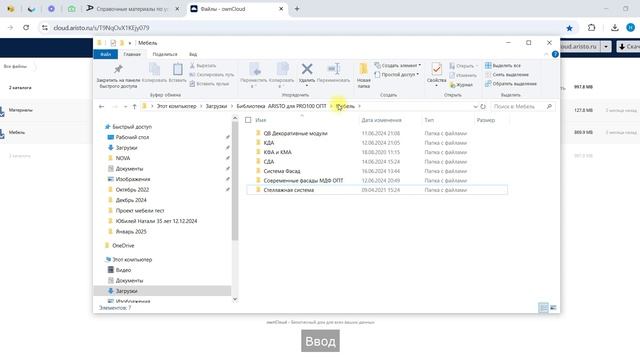Select OneDrive in the navigation pane
The height and width of the screenshot is (360, 640).
pos(123,246)
